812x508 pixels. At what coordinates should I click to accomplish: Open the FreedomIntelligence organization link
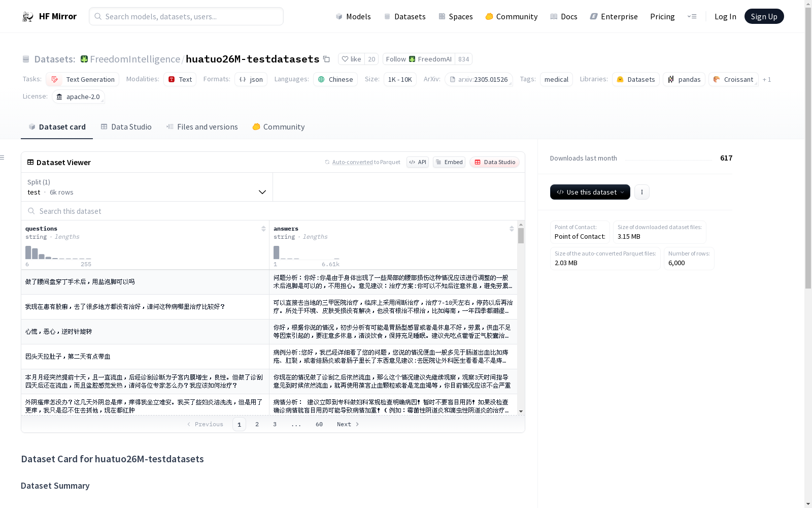134,59
